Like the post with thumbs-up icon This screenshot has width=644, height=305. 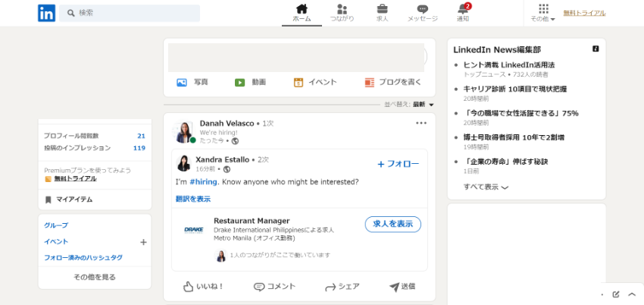pos(189,287)
